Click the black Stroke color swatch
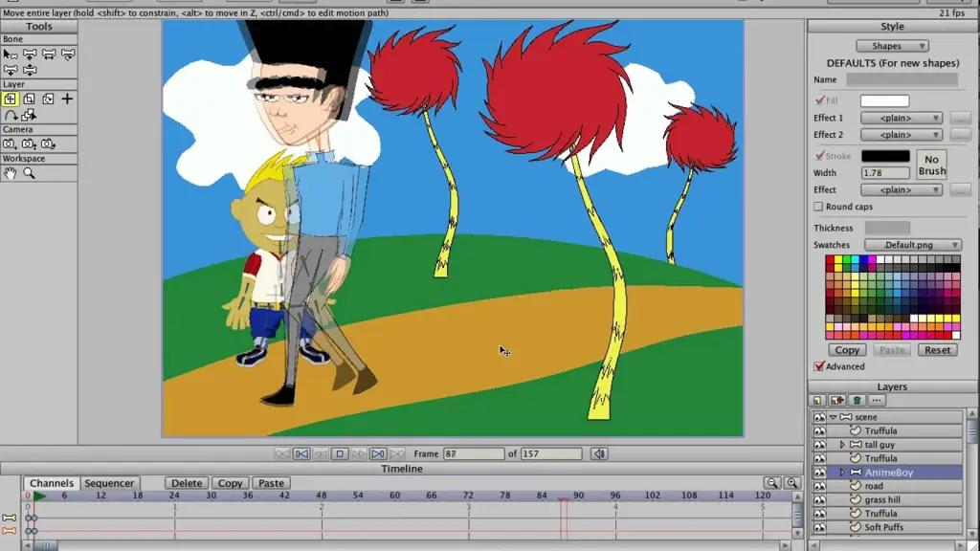This screenshot has height=551, width=980. (x=885, y=156)
